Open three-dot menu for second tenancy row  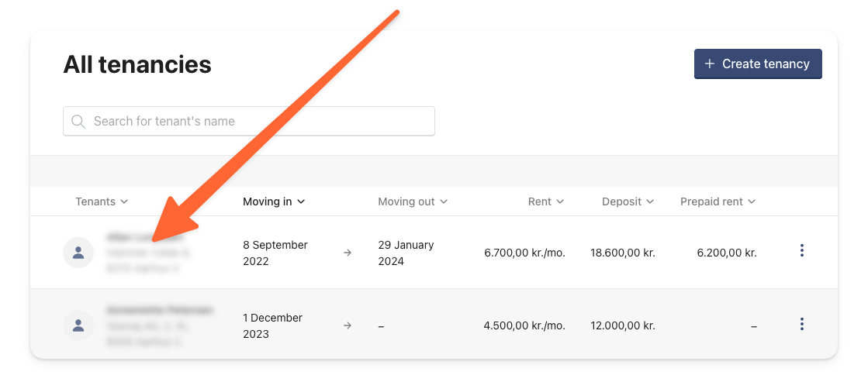(x=801, y=324)
